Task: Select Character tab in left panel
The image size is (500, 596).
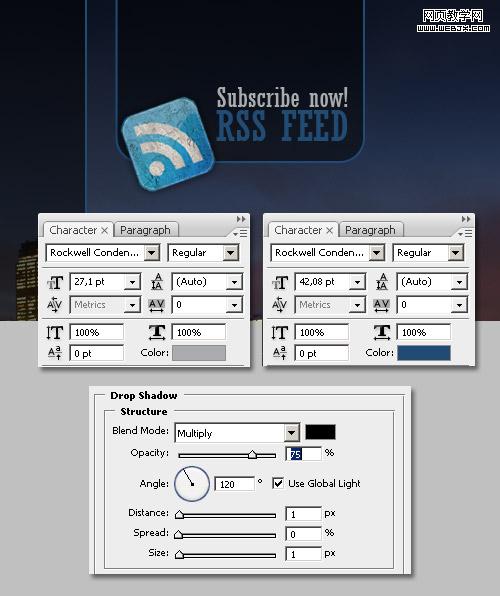Action: point(73,230)
